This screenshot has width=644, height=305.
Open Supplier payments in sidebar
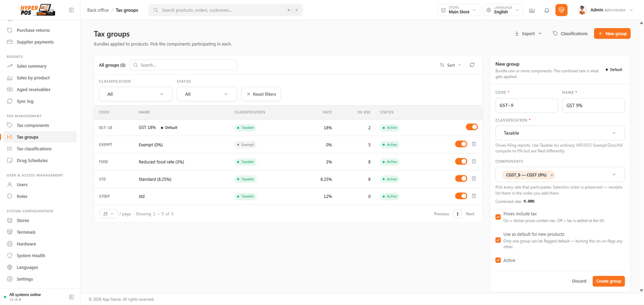[x=40, y=42]
